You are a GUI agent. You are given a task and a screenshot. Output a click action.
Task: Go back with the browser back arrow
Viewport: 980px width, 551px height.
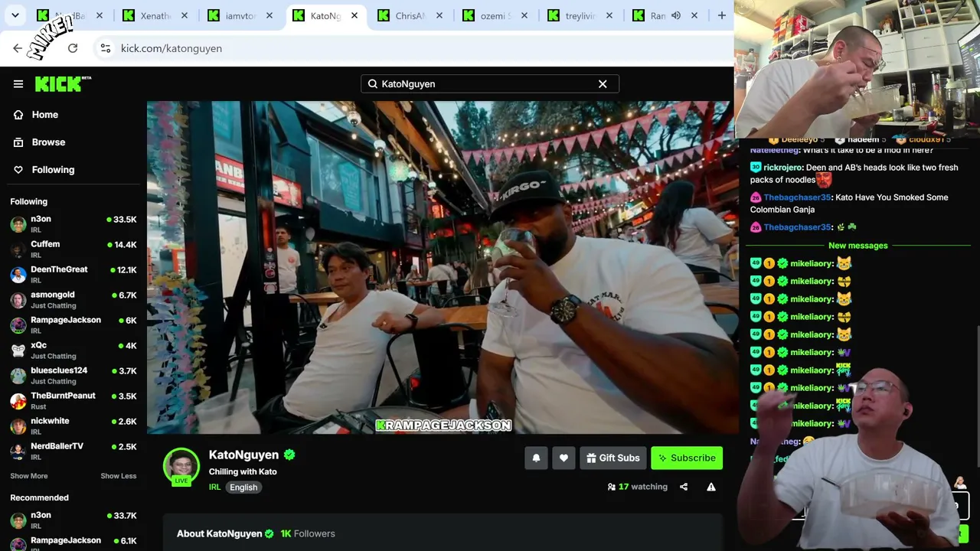18,48
